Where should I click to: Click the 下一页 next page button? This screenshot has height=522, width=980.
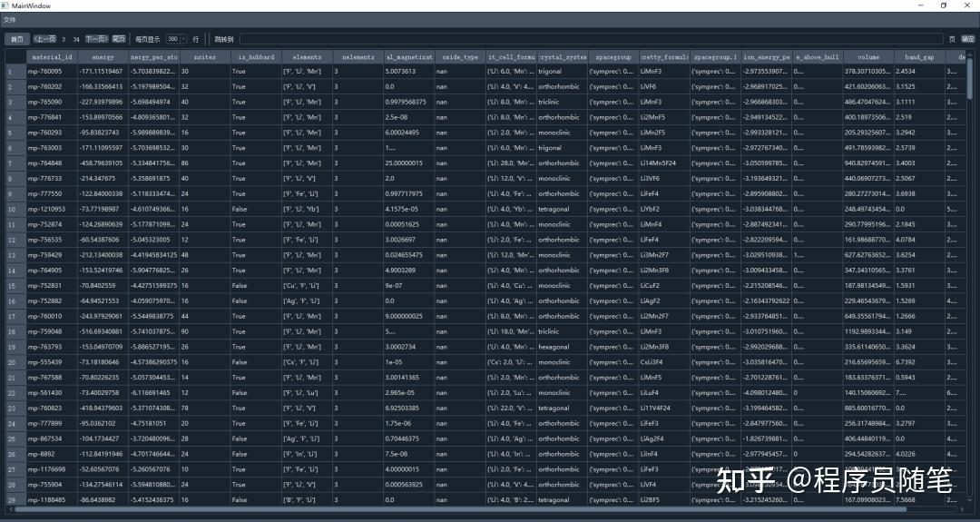(x=97, y=39)
